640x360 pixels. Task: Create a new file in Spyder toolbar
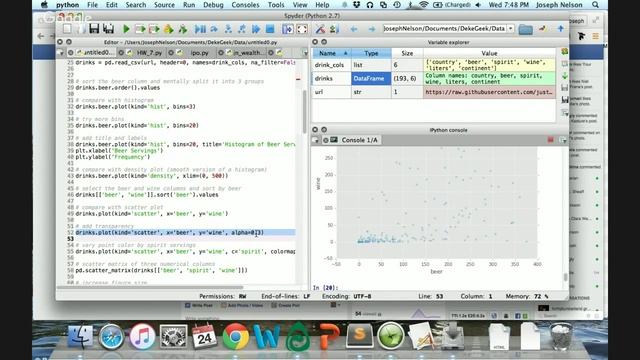67,29
